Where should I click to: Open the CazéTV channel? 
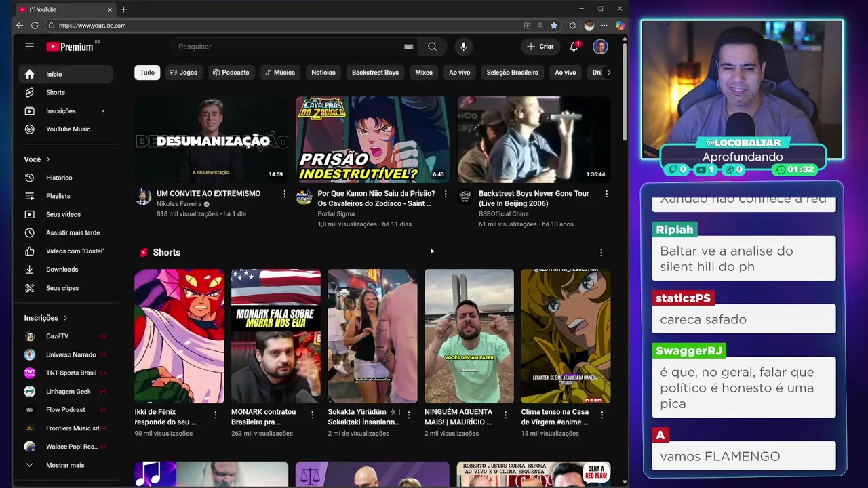(66, 336)
